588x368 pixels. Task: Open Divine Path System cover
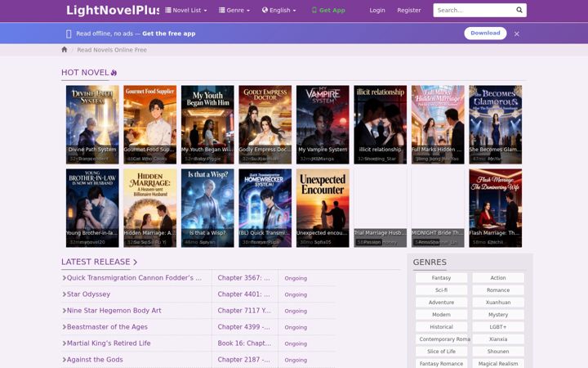[x=92, y=124]
